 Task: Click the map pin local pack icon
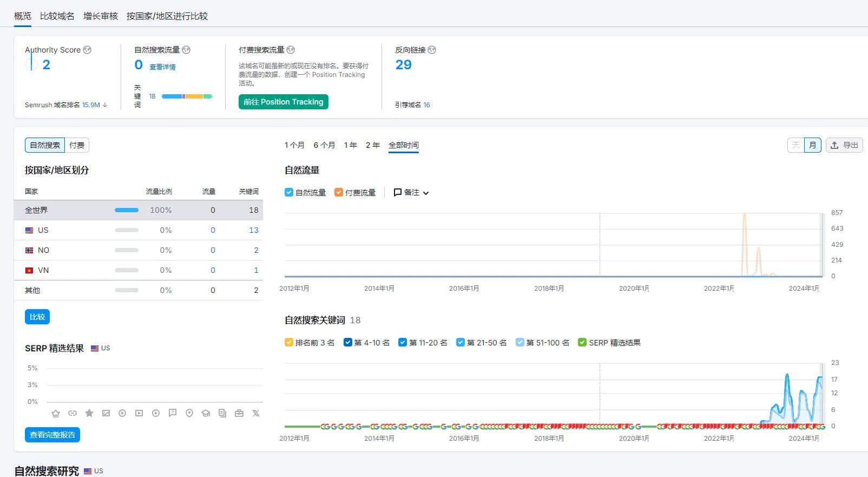tap(189, 413)
